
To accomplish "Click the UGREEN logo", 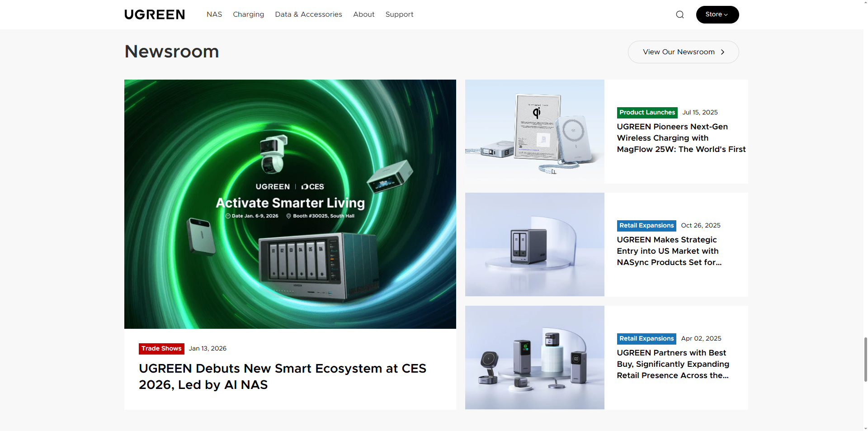I will point(155,14).
